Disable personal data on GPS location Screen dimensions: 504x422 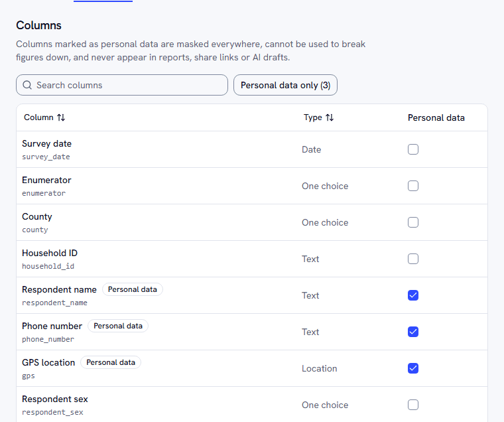413,369
